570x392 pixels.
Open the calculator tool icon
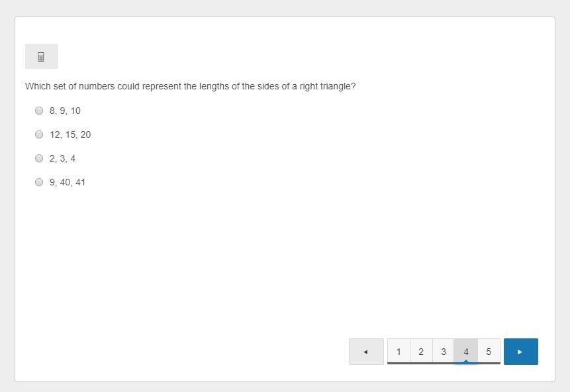pos(41,57)
